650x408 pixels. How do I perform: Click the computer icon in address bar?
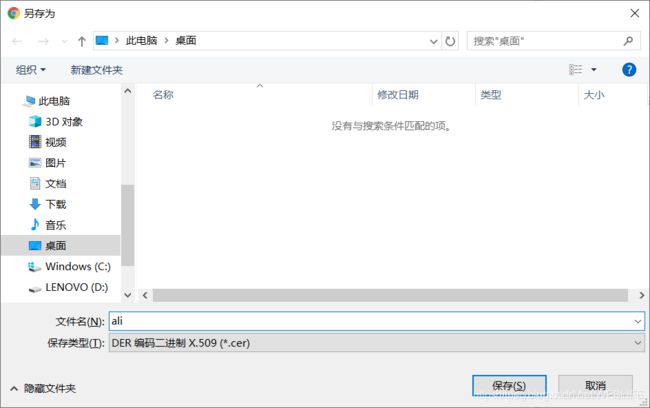(102, 40)
